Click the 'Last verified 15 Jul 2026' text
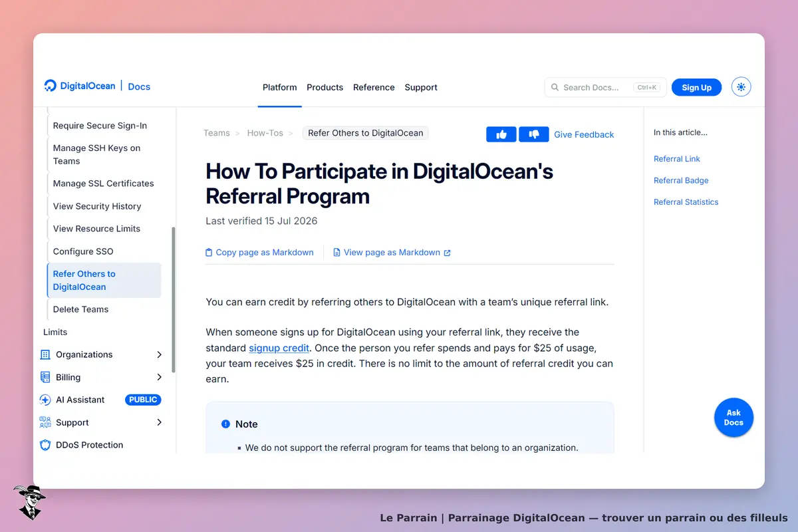The image size is (798, 532). pos(261,221)
